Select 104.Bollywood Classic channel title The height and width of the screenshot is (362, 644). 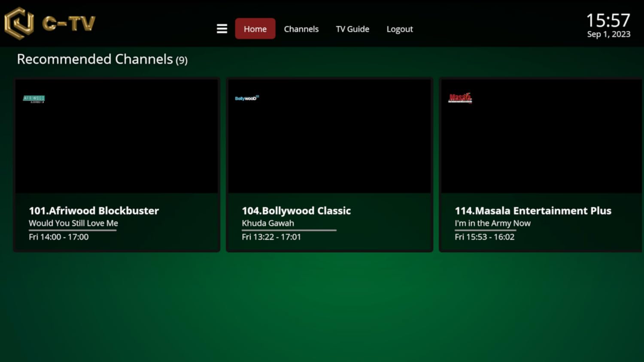[x=296, y=211]
